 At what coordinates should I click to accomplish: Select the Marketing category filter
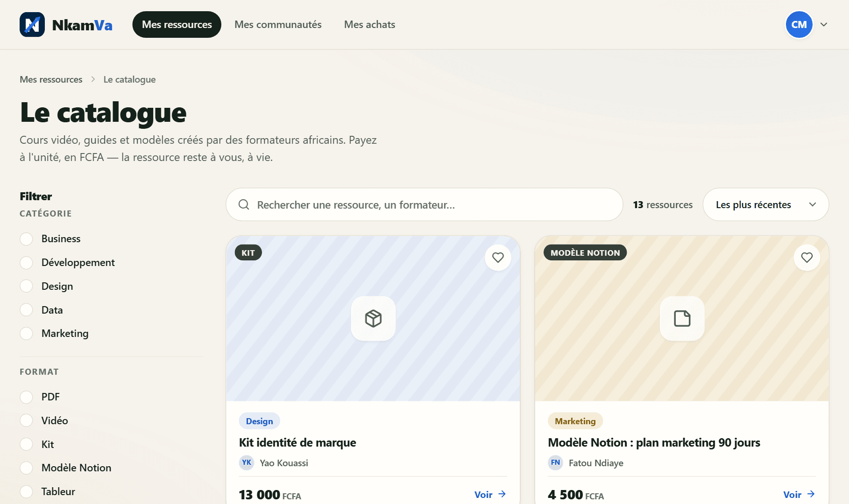click(x=27, y=334)
